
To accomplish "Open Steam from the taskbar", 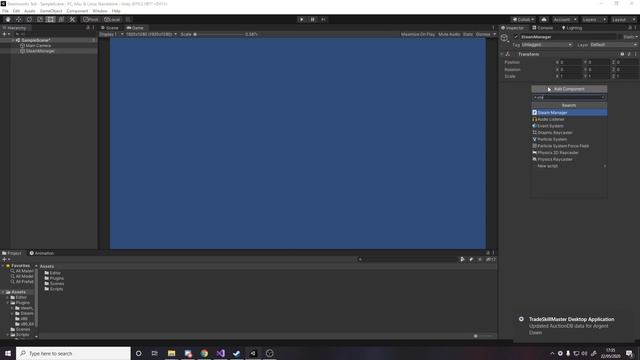I will click(237, 353).
